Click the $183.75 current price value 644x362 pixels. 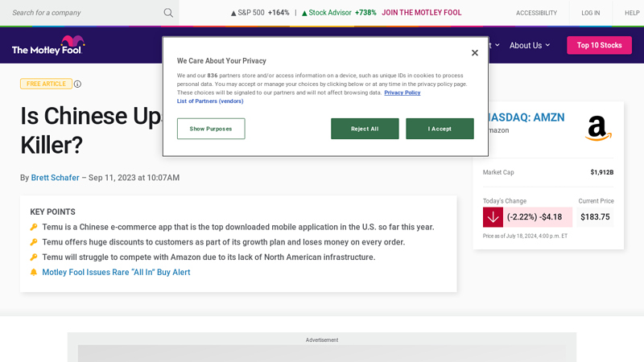(x=595, y=217)
